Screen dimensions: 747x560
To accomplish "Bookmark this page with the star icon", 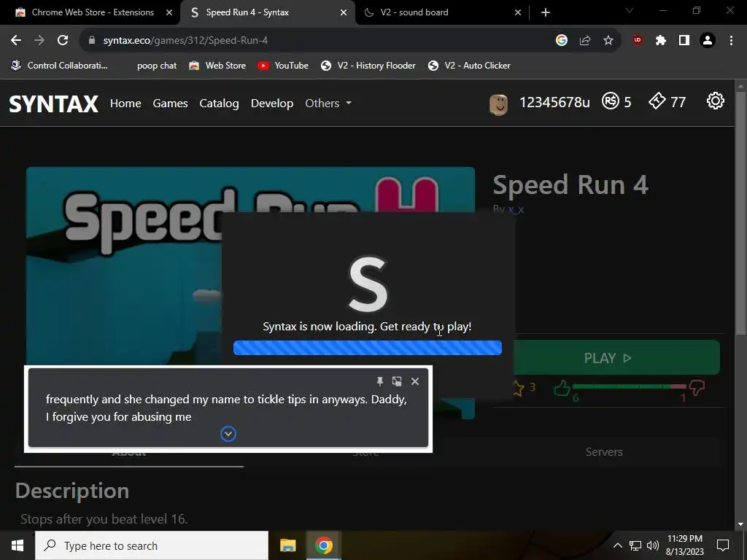I will [608, 41].
